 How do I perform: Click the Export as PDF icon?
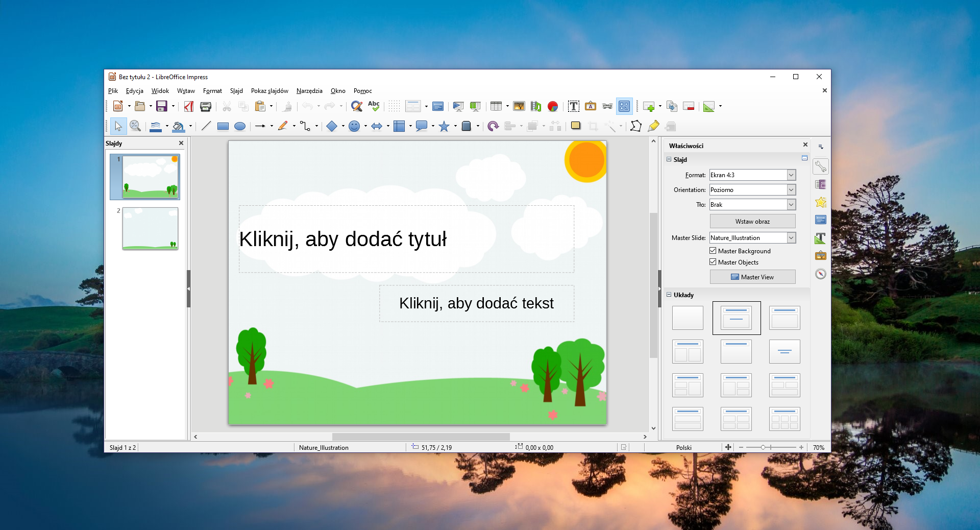pyautogui.click(x=189, y=106)
